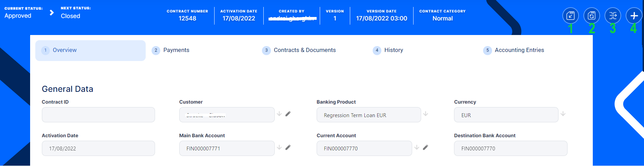Open the Banking Product dropdown arrow
The image size is (644, 166).
click(x=426, y=114)
